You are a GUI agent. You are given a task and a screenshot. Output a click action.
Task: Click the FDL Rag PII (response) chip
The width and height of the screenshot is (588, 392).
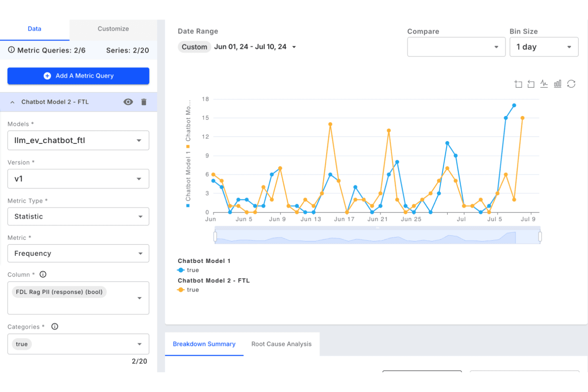pyautogui.click(x=59, y=292)
